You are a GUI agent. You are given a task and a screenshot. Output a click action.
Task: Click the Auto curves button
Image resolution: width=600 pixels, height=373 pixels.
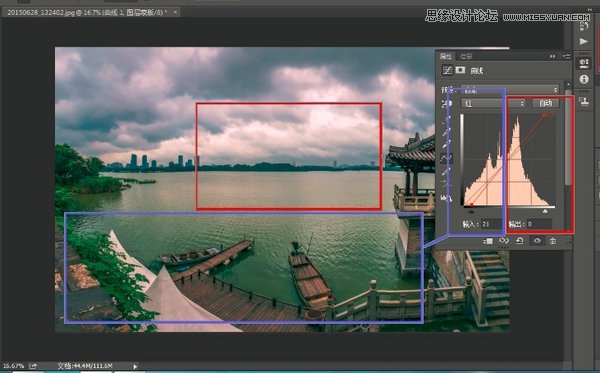(x=546, y=103)
